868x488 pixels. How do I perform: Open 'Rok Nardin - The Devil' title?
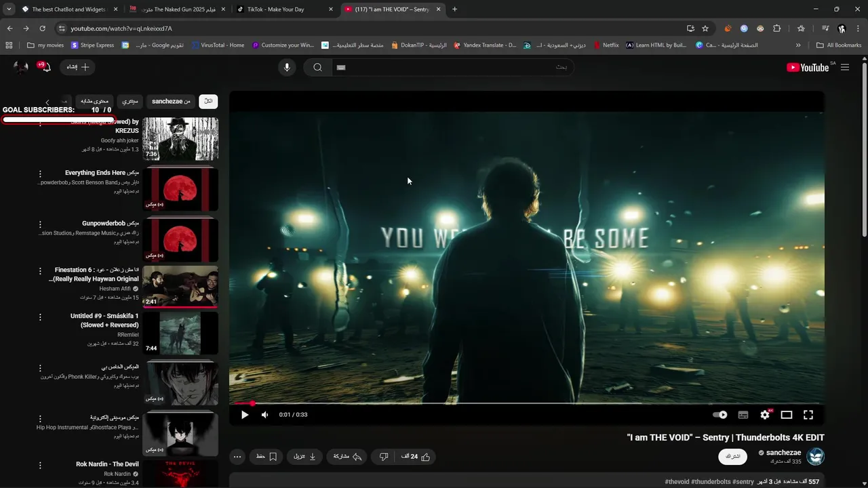point(107,464)
